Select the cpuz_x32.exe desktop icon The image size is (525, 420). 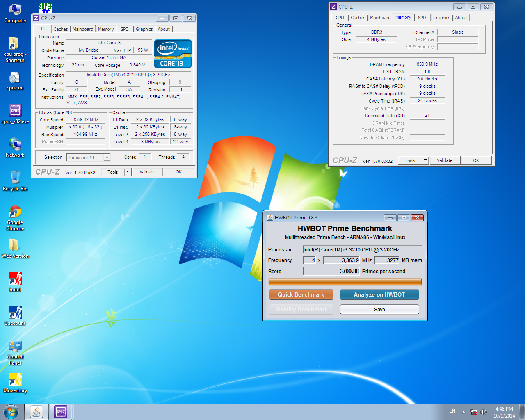[x=15, y=114]
